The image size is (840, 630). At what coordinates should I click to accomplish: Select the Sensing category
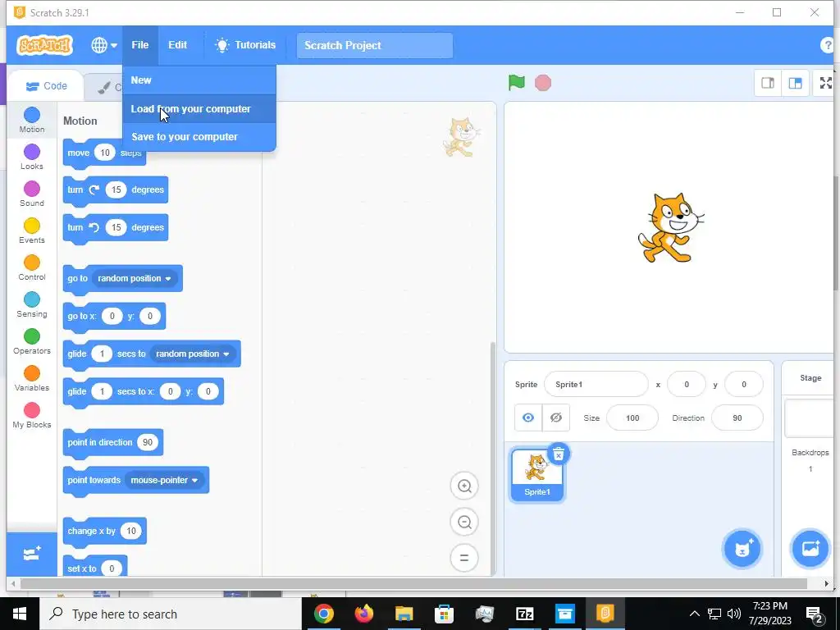[32, 305]
